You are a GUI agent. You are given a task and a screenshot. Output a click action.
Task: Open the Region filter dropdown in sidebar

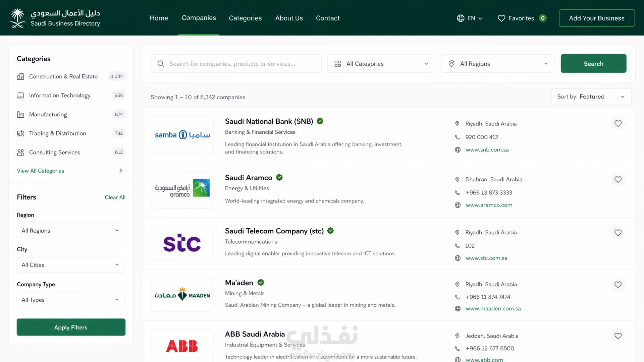pyautogui.click(x=71, y=231)
